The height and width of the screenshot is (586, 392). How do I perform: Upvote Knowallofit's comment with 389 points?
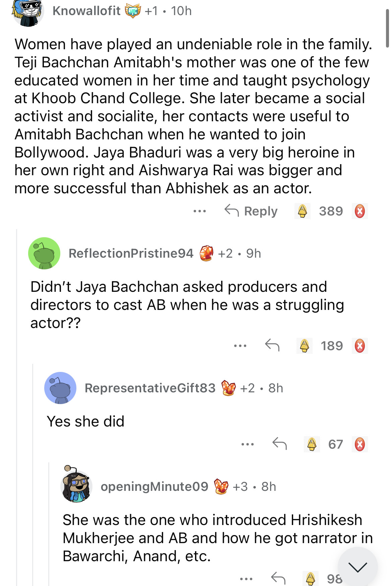(302, 211)
